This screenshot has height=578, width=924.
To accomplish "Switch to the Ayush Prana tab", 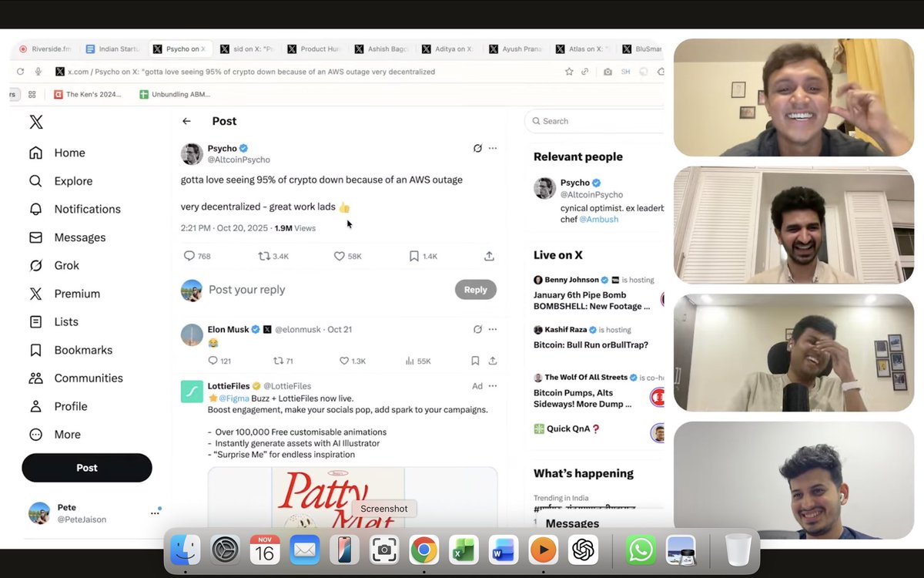I will point(515,49).
